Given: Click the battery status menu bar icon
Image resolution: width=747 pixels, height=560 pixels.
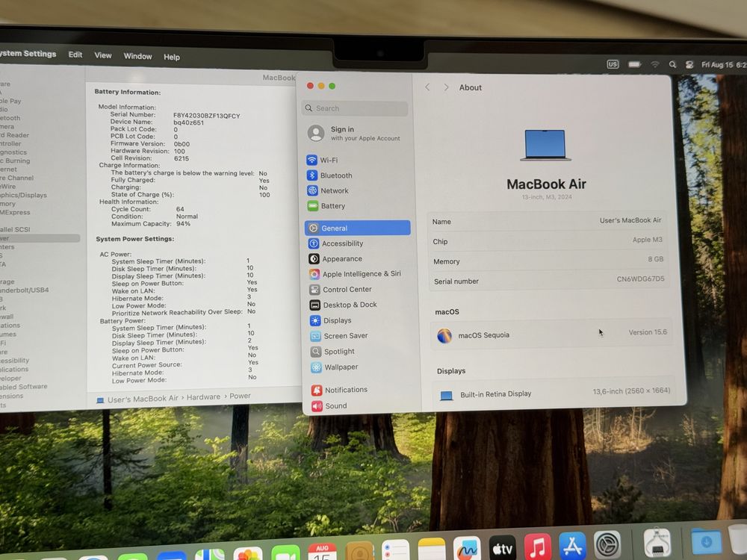Looking at the screenshot, I should coord(634,63).
